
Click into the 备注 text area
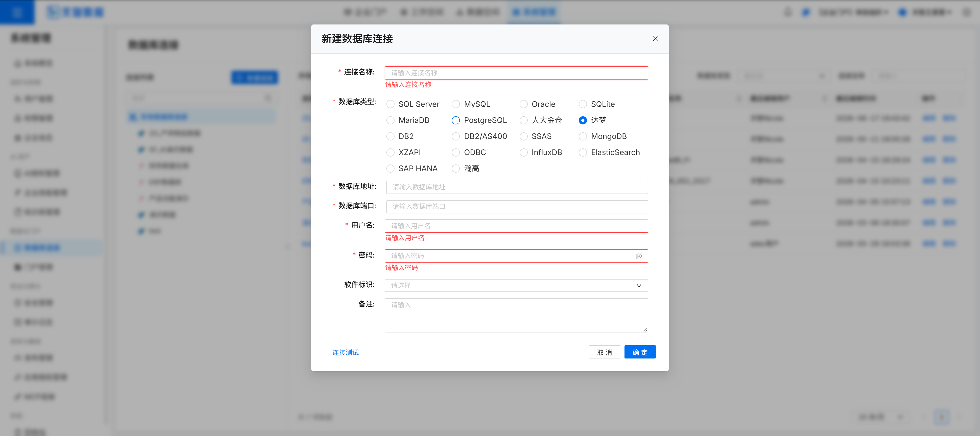click(516, 315)
